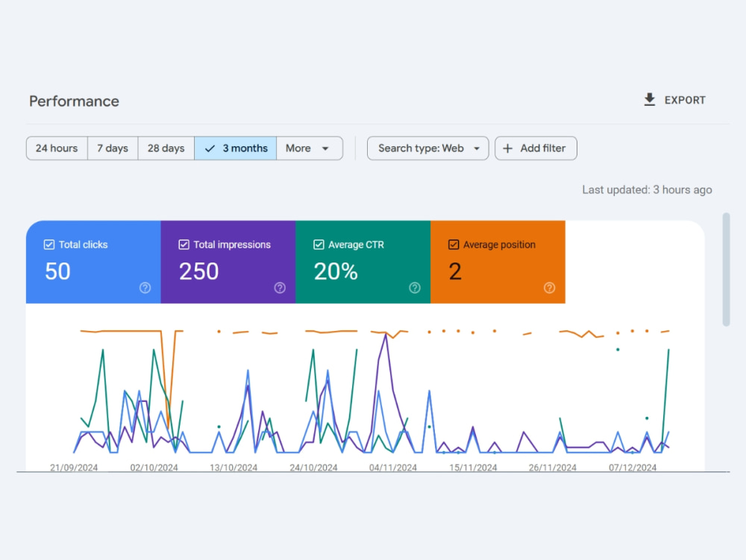Toggle the Average CTR checkbox
The height and width of the screenshot is (560, 746).
pyautogui.click(x=319, y=245)
